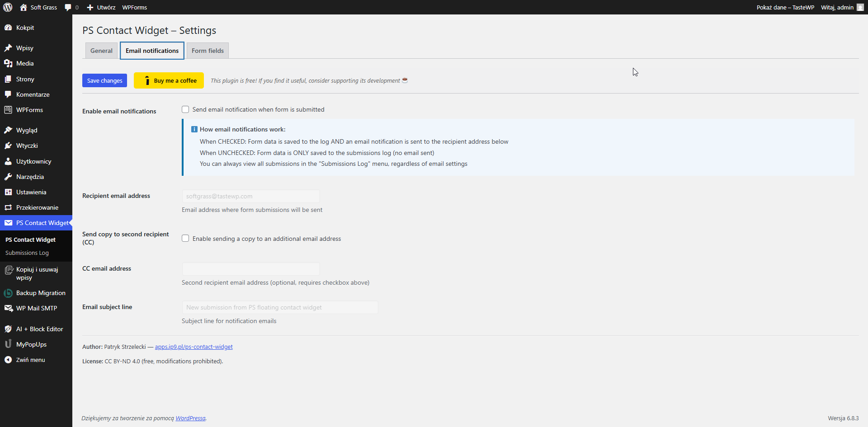Open the Witaj, admin account menu

coord(836,7)
